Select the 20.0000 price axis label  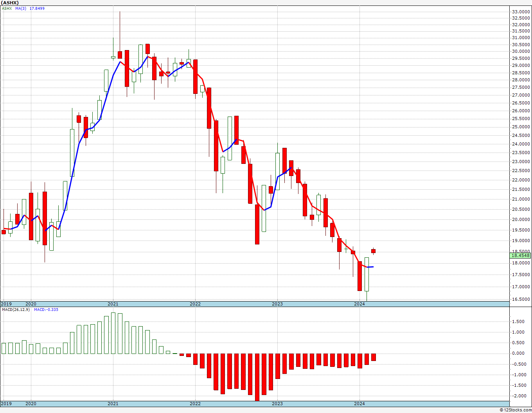pyautogui.click(x=521, y=219)
